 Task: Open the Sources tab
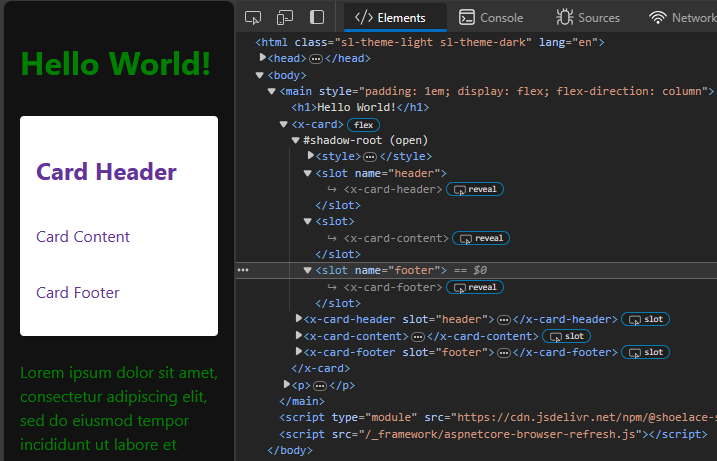click(588, 18)
